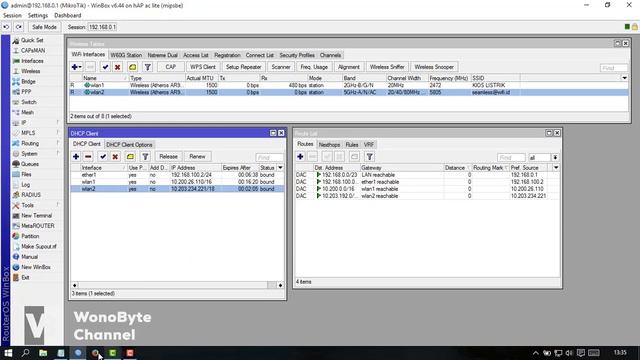Screen dimensions: 640x360
Task: Switch to W60G Station tab
Action: coord(126,55)
